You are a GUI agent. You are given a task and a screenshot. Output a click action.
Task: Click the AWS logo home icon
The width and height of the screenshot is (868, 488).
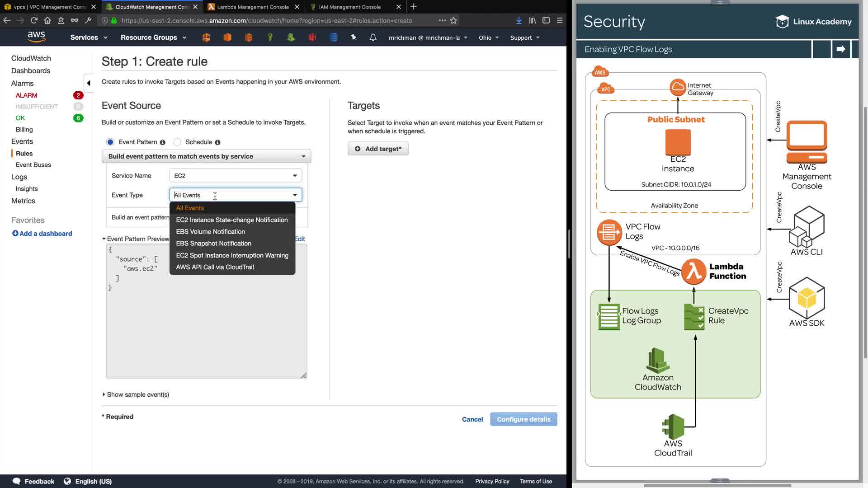(x=36, y=37)
